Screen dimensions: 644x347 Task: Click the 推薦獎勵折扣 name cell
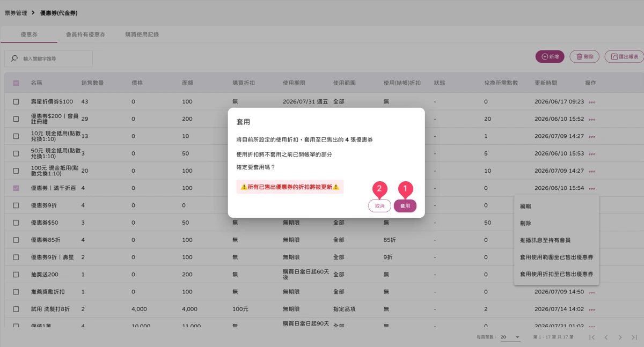(48, 292)
